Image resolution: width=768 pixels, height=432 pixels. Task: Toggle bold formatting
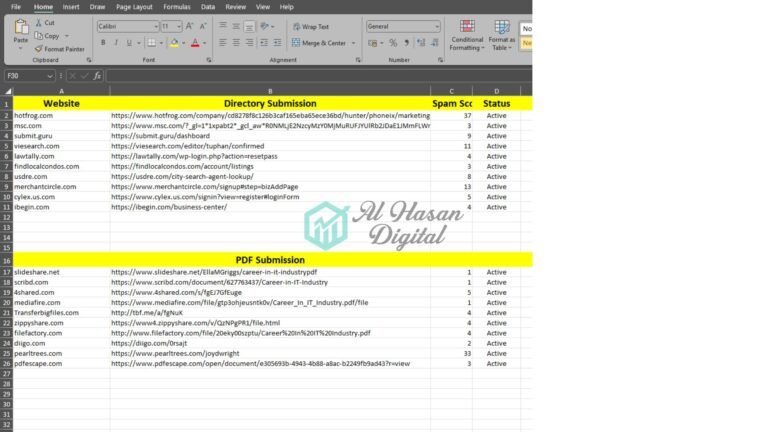pyautogui.click(x=102, y=43)
